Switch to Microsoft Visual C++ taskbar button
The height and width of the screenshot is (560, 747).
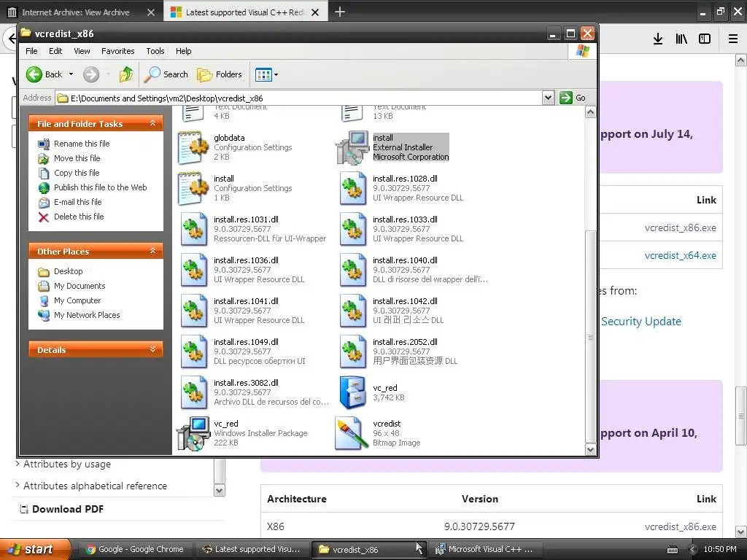click(x=484, y=549)
